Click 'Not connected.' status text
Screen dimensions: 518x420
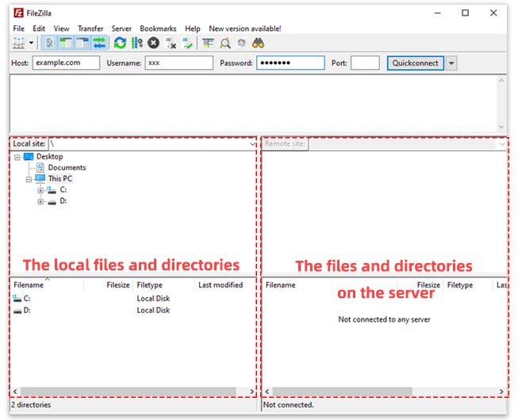click(289, 405)
